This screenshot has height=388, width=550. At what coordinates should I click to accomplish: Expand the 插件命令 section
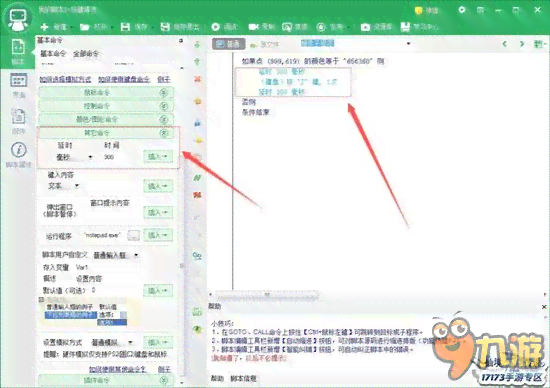(x=106, y=380)
